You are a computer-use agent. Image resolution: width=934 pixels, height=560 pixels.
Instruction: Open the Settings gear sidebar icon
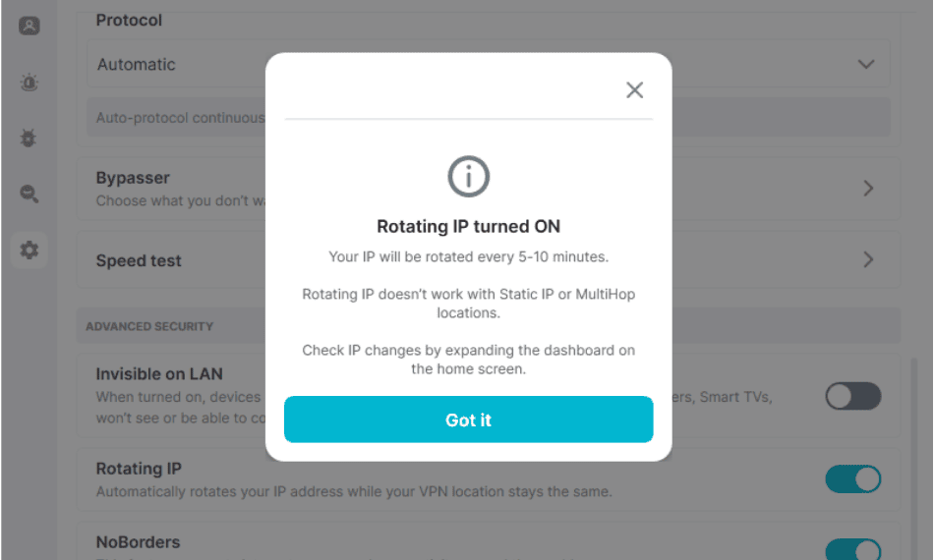[29, 250]
